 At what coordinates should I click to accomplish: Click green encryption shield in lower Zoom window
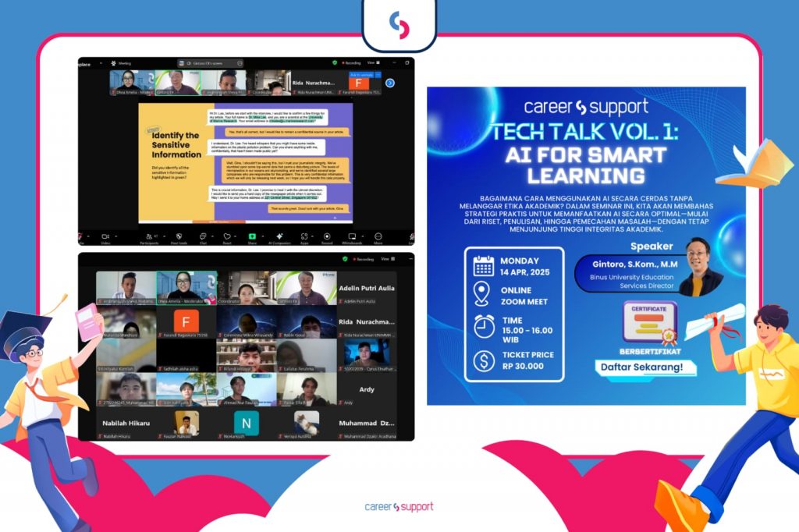pyautogui.click(x=345, y=259)
